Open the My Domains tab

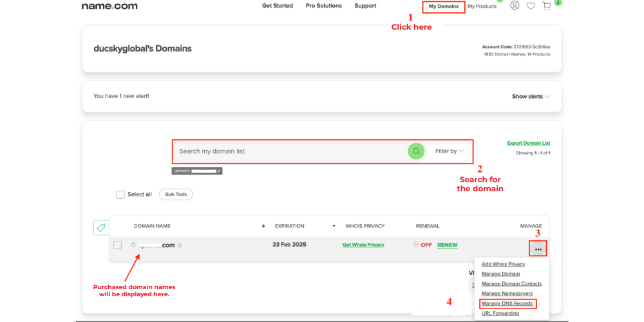point(444,6)
